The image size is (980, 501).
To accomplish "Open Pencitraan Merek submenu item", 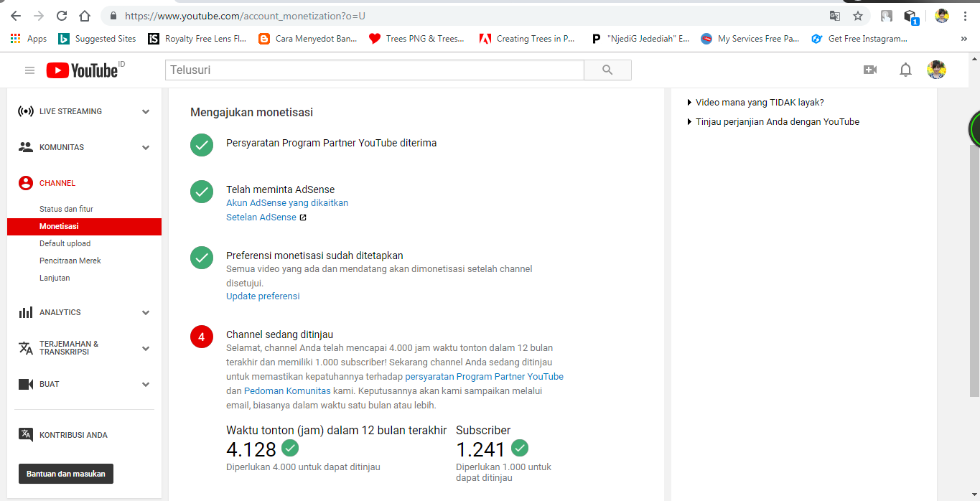I will coord(70,261).
